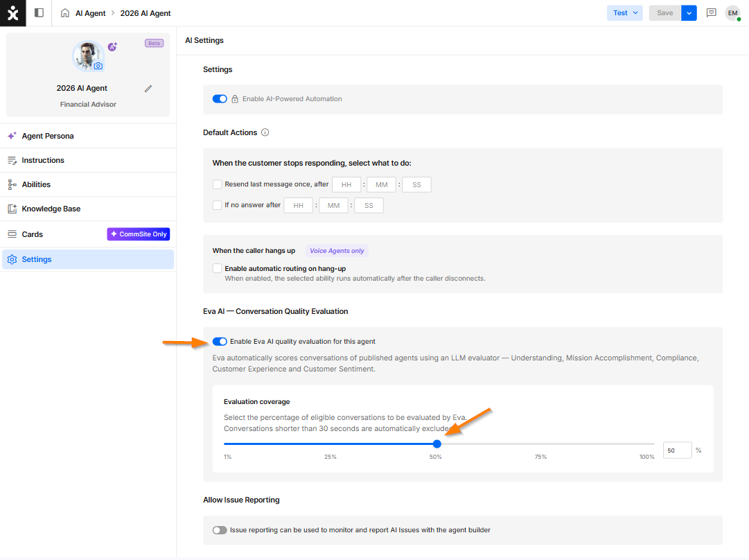The height and width of the screenshot is (560, 749).
Task: Enable automatic routing on hang-up checkbox
Action: point(218,268)
